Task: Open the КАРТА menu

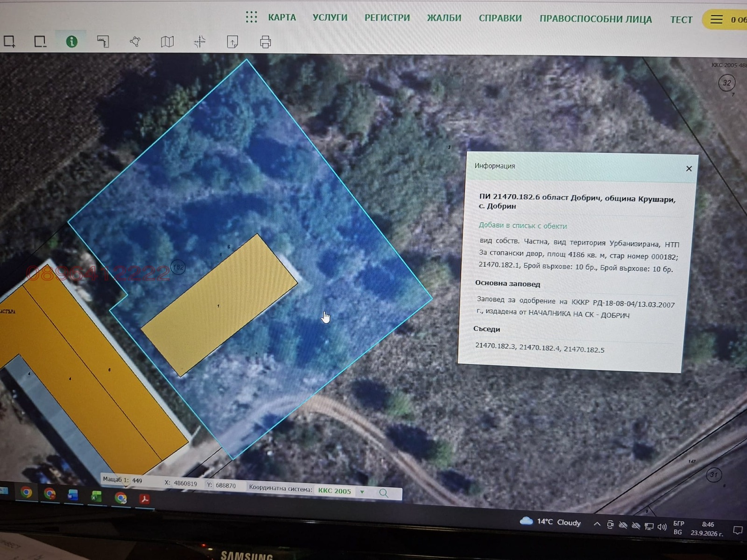Action: (282, 18)
